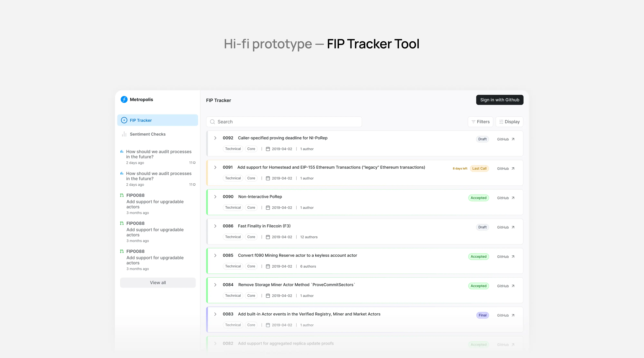
Task: Click the pull-request icon next to FIP0088
Action: (122, 195)
